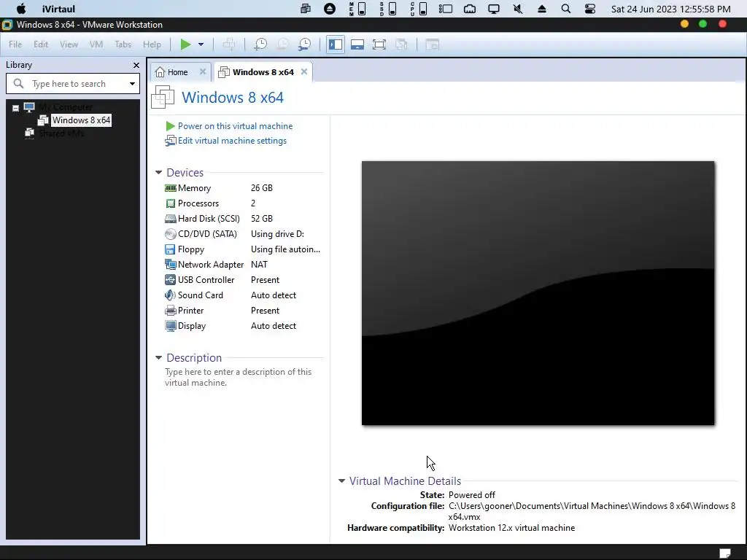Screen dimensions: 747x560
Task: Select the Floppy device
Action: pos(243,249)
